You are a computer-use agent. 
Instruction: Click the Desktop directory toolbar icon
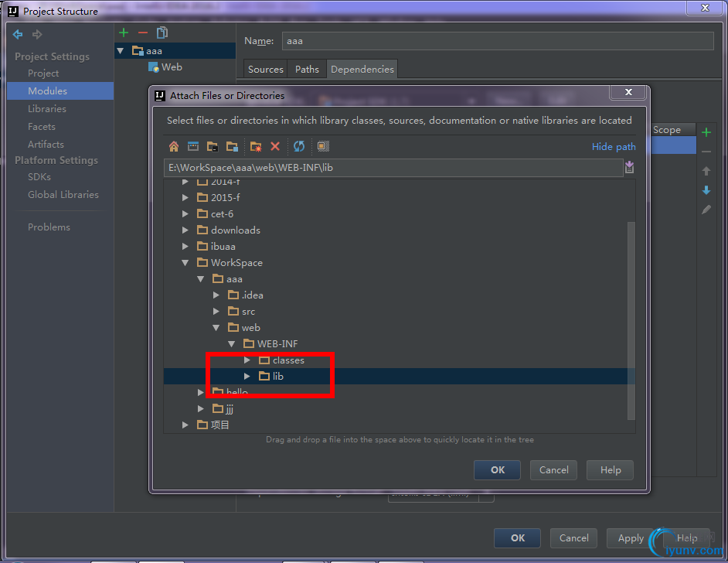(x=193, y=147)
